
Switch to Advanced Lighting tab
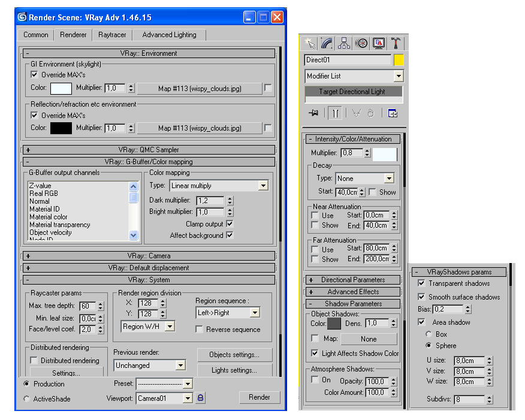click(169, 35)
